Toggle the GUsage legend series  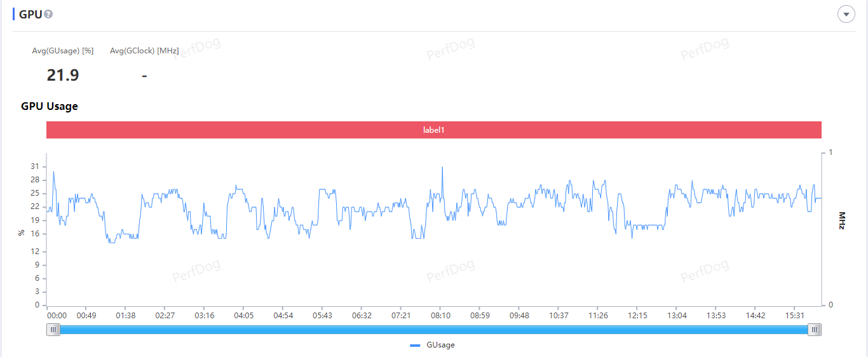click(x=440, y=345)
